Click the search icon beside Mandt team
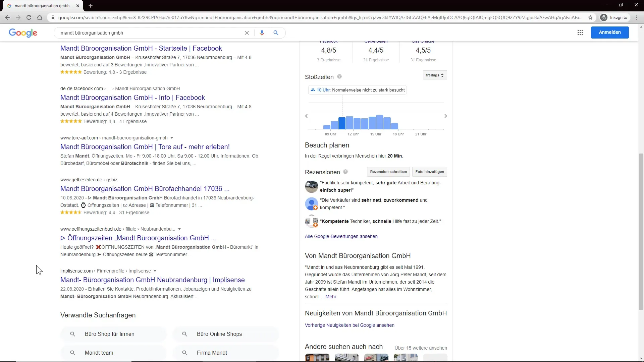 (x=72, y=353)
